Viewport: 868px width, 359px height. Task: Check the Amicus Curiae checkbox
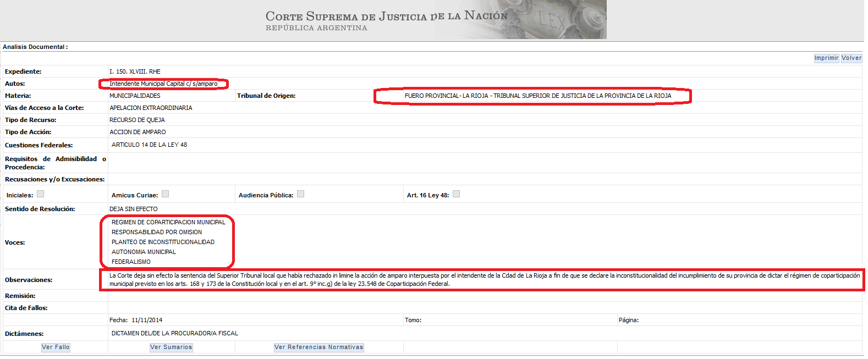click(x=165, y=194)
